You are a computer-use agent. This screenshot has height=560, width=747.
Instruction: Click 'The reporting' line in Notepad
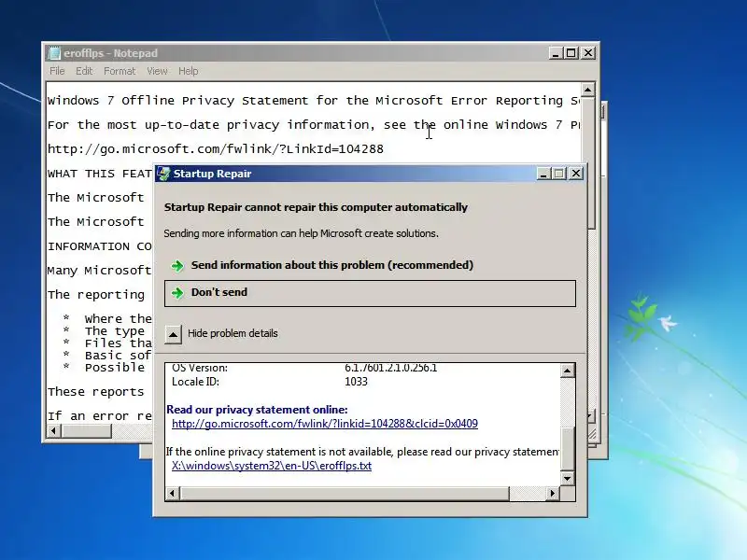click(96, 295)
